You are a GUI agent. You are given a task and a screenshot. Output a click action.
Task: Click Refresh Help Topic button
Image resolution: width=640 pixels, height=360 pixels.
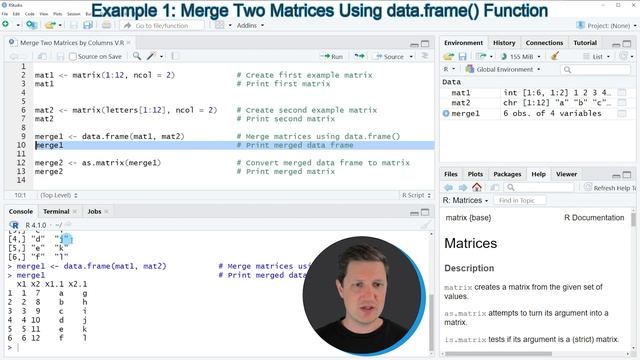point(610,188)
